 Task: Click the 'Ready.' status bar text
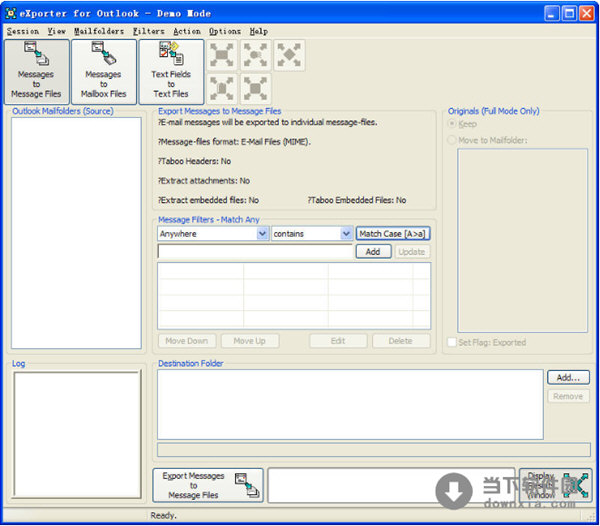tap(163, 515)
